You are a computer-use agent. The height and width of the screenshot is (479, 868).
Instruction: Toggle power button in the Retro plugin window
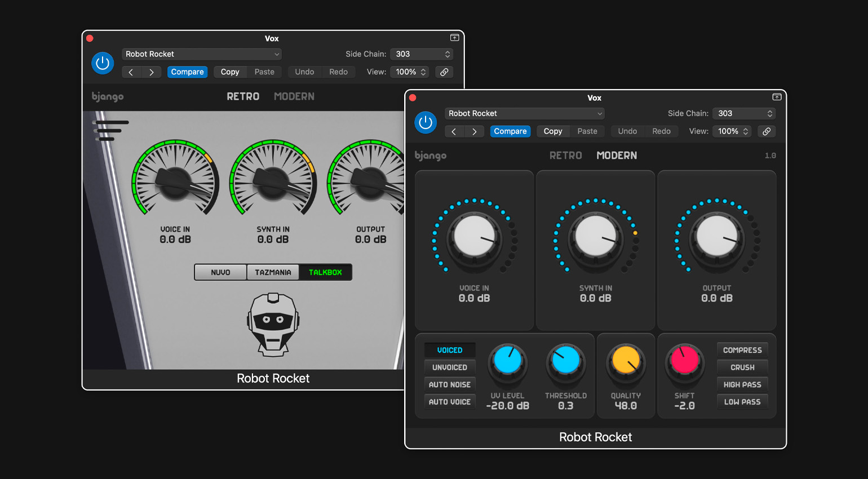coord(103,64)
